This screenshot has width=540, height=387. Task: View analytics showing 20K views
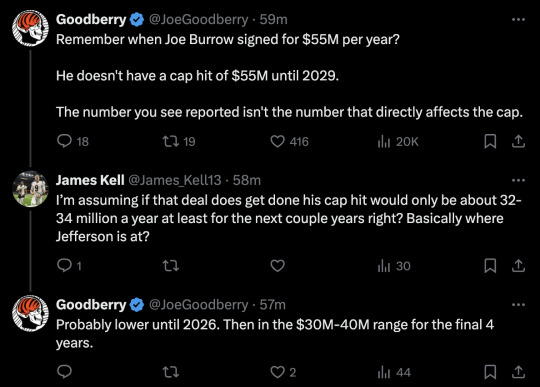tap(398, 142)
